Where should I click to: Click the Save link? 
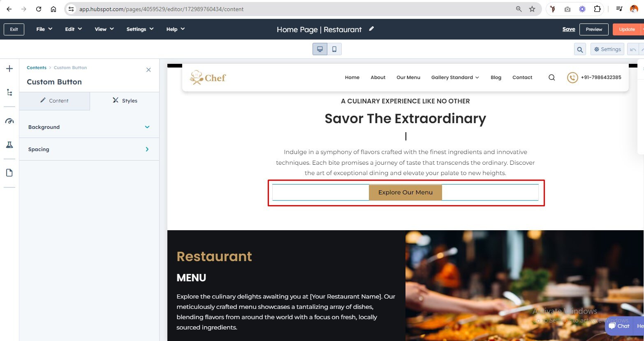point(569,29)
